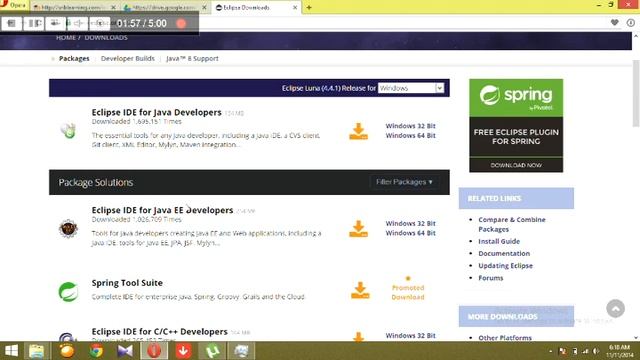Close the Google Drive tab
This screenshot has height=360, width=640.
pyautogui.click(x=204, y=7)
